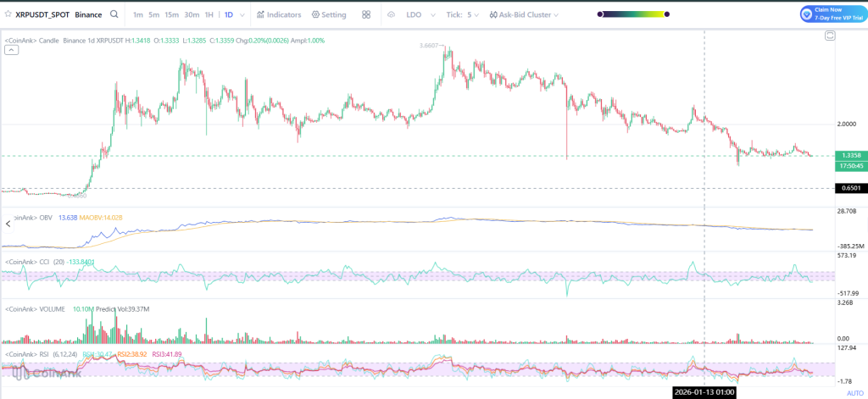Screen dimensions: 868x399
Task: Open the chart layout grid icon
Action: [x=366, y=14]
